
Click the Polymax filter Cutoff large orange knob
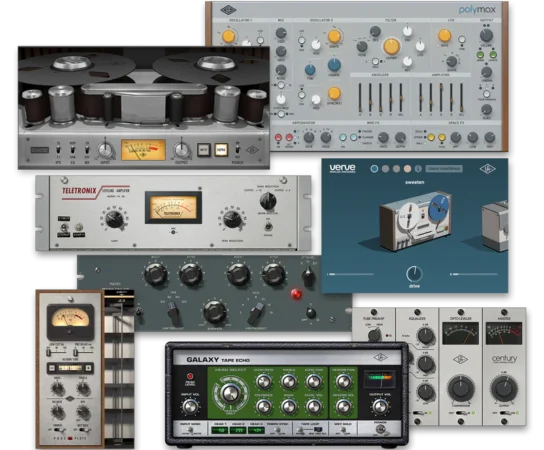391,46
